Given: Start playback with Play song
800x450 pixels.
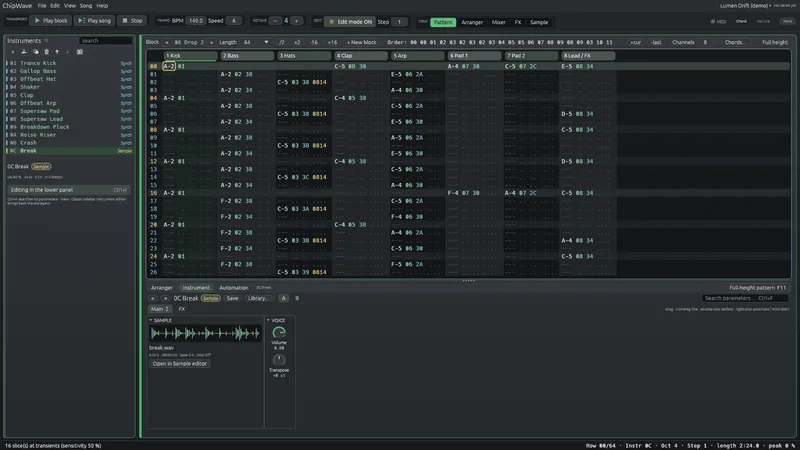Looking at the screenshot, I should pyautogui.click(x=94, y=20).
